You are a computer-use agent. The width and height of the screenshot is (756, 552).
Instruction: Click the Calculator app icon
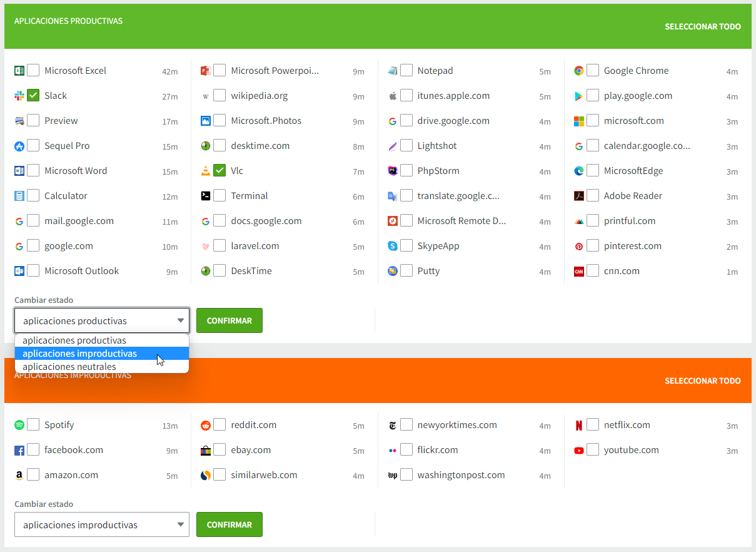pos(19,196)
